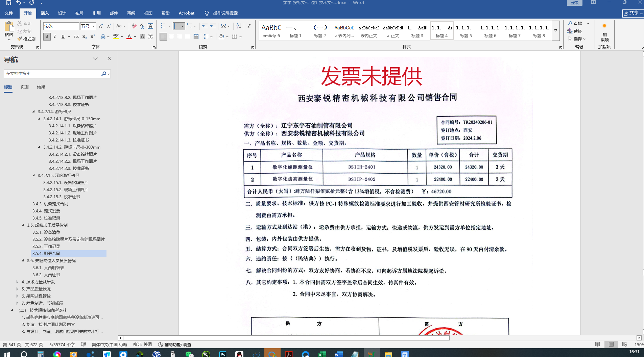Open the font dialog launcher

coord(154,48)
